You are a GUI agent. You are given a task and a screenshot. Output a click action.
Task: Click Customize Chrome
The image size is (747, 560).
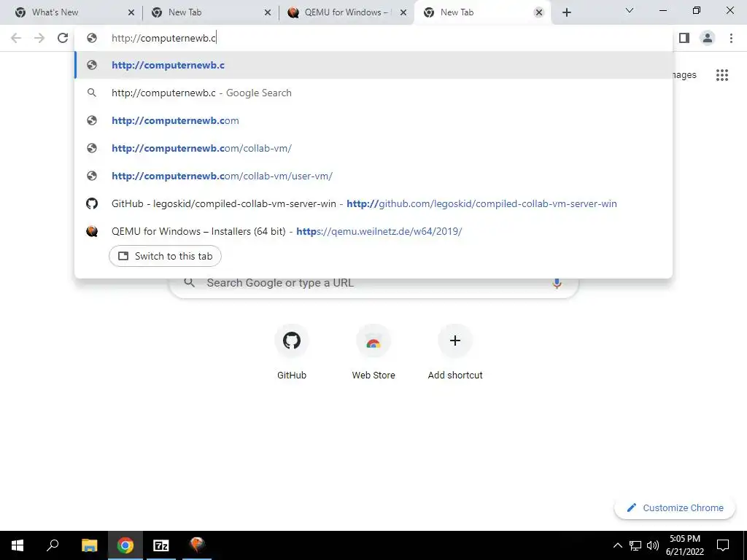(x=675, y=507)
